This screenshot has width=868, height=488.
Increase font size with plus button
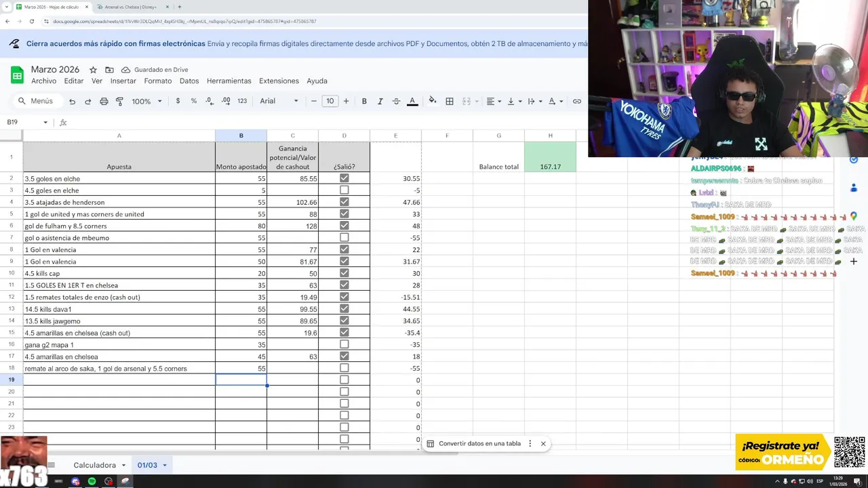(346, 101)
